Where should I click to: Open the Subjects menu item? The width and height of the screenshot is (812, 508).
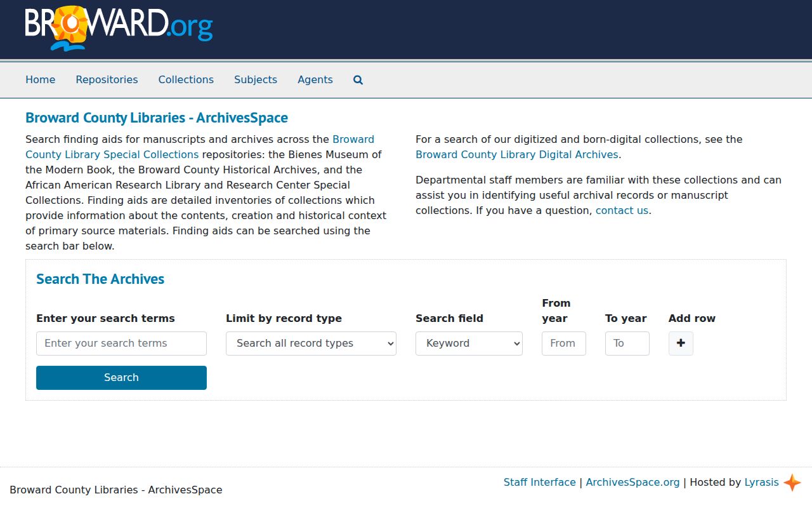(256, 79)
